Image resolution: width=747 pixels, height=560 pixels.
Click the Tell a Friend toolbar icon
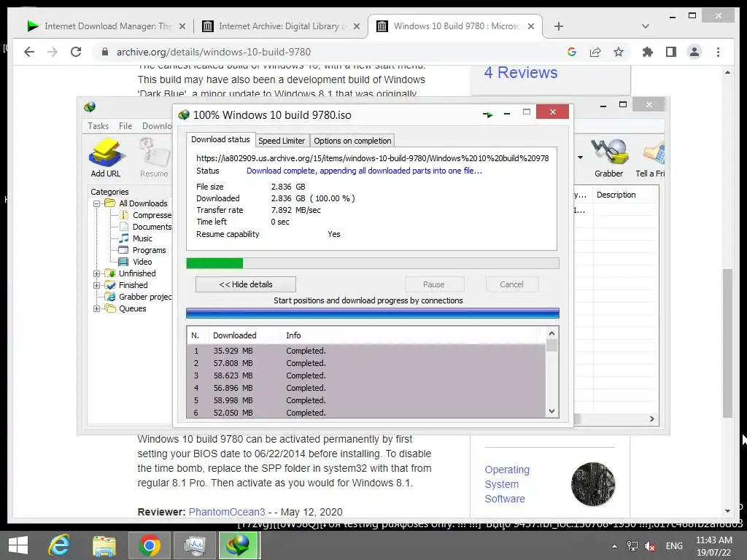651,157
